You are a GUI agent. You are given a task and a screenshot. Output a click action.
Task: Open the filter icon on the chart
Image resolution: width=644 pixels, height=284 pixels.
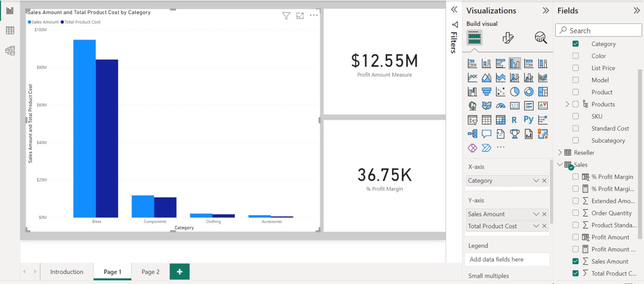[286, 15]
